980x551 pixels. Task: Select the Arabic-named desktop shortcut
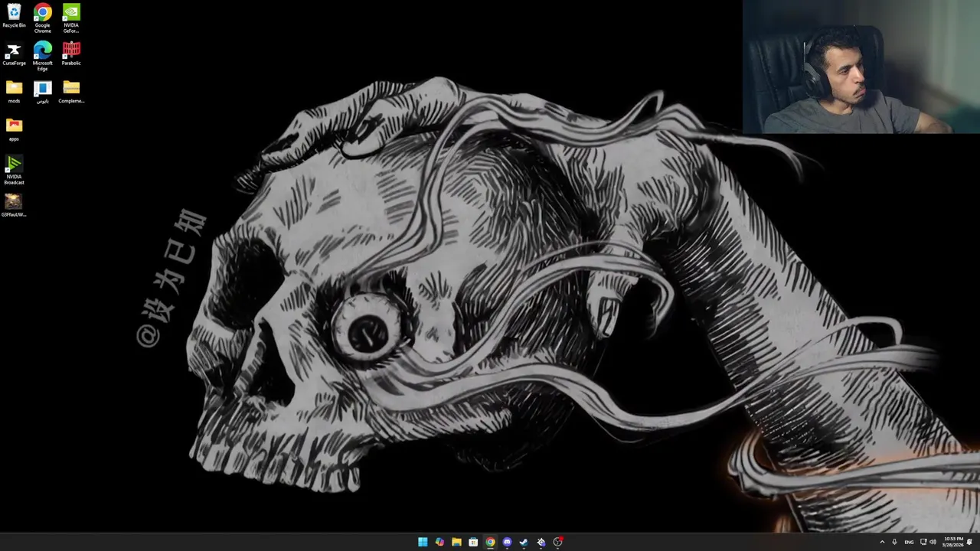42,92
